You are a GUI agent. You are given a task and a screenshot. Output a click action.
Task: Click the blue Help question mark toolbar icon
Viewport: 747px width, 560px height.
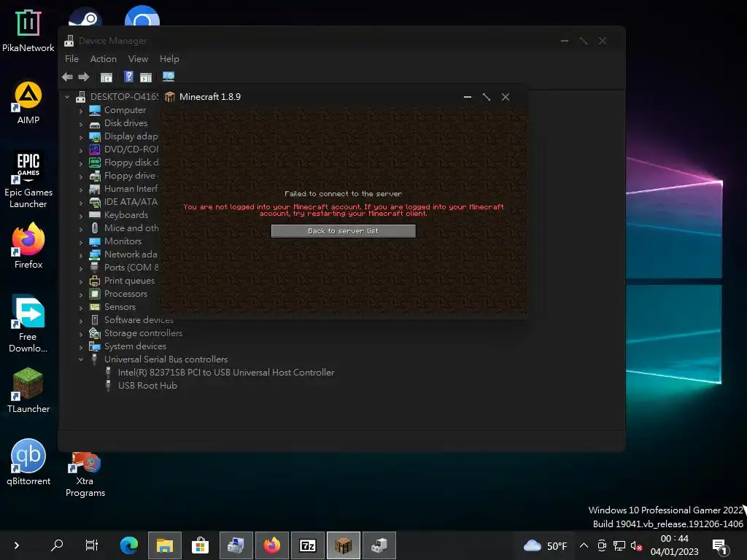[128, 76]
